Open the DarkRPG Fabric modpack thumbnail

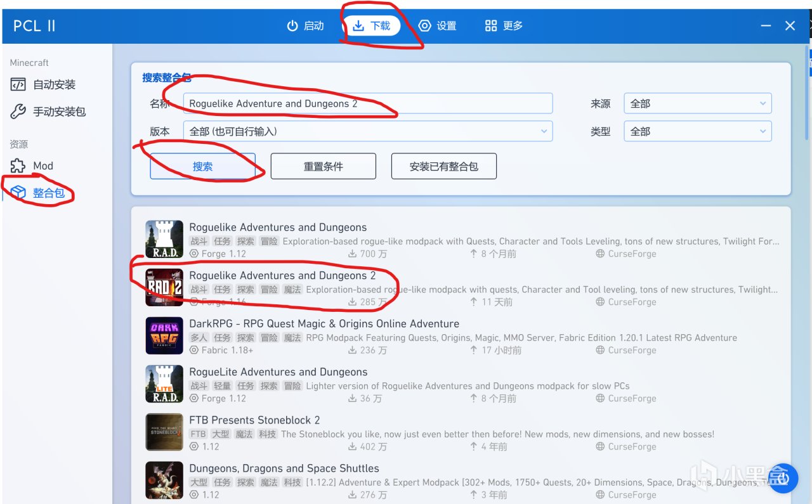(x=164, y=336)
